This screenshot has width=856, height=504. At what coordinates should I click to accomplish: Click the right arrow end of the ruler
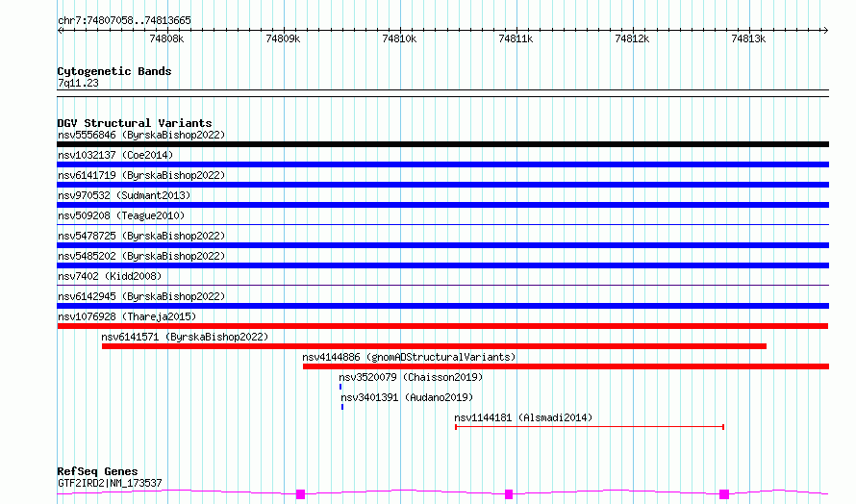point(826,31)
